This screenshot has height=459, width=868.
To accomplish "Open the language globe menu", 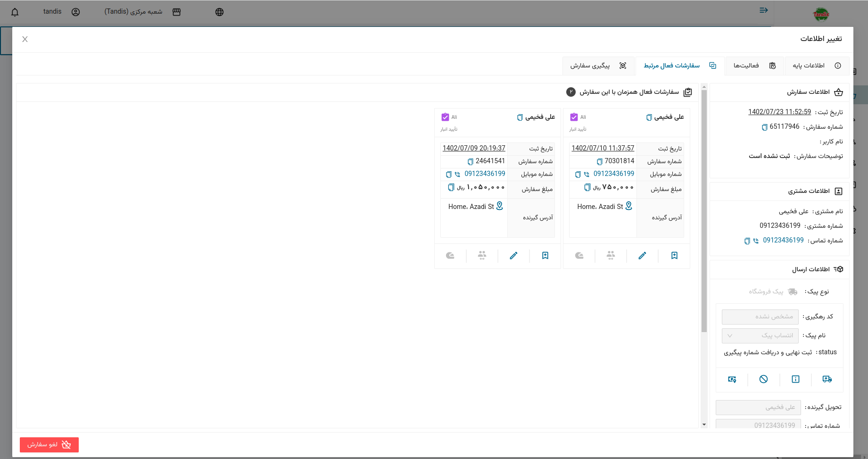I will click(x=219, y=12).
